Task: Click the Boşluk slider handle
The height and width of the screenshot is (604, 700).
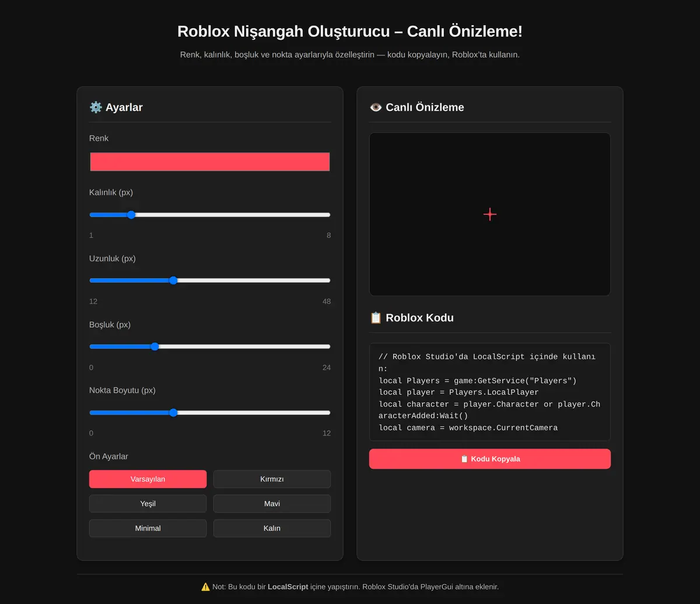Action: coord(155,346)
